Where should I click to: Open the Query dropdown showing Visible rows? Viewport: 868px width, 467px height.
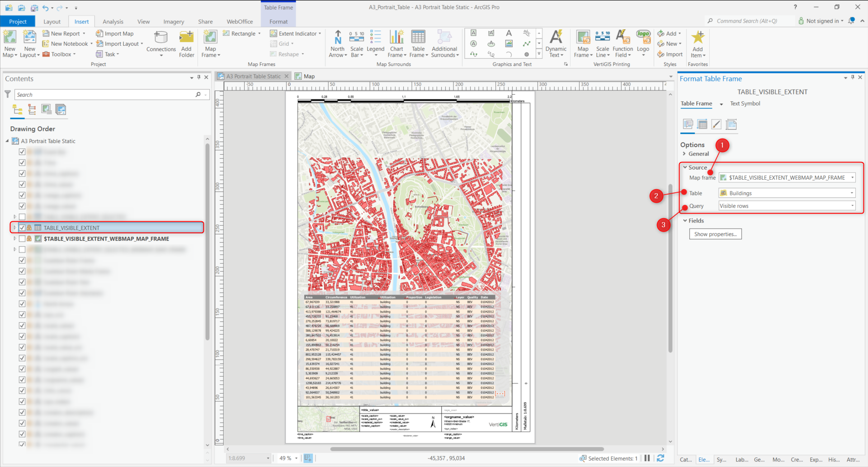tap(787, 206)
